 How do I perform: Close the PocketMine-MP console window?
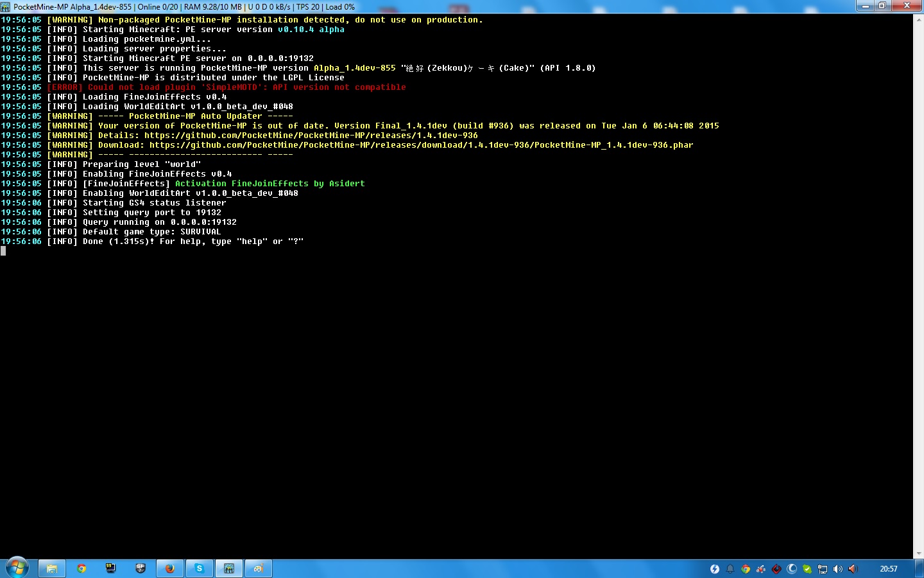907,6
